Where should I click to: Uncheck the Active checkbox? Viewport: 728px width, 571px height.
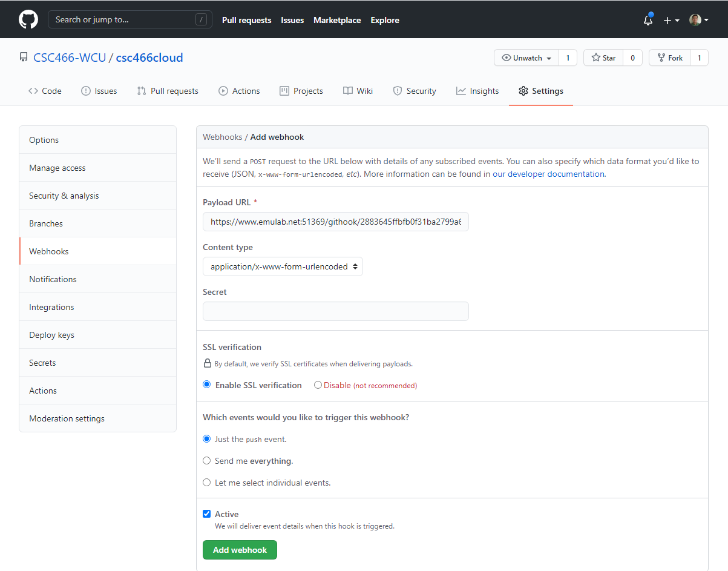(x=207, y=514)
